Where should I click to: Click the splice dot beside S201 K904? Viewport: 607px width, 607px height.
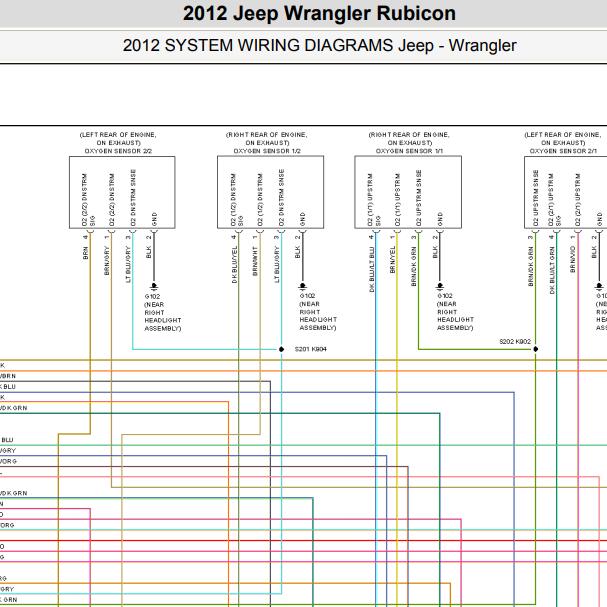(281, 349)
